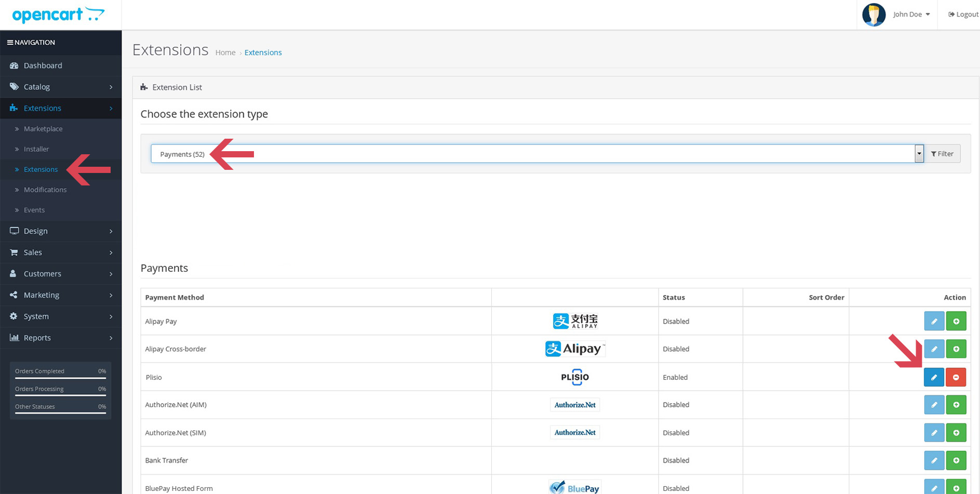
Task: Click the Home breadcrumb link
Action: [x=225, y=52]
